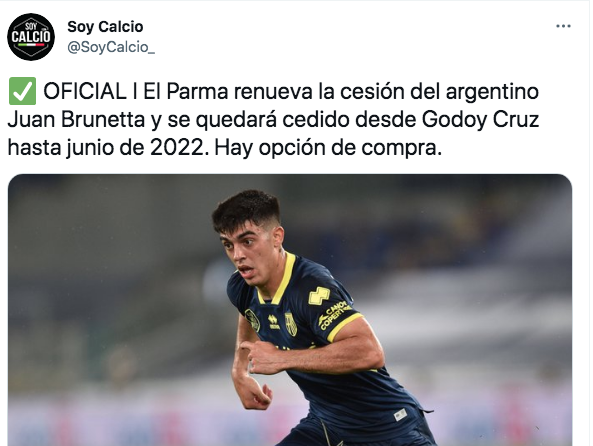Image resolution: width=593 pixels, height=446 pixels.
Task: Click the round badge on the shirt chest
Action: (x=252, y=320)
